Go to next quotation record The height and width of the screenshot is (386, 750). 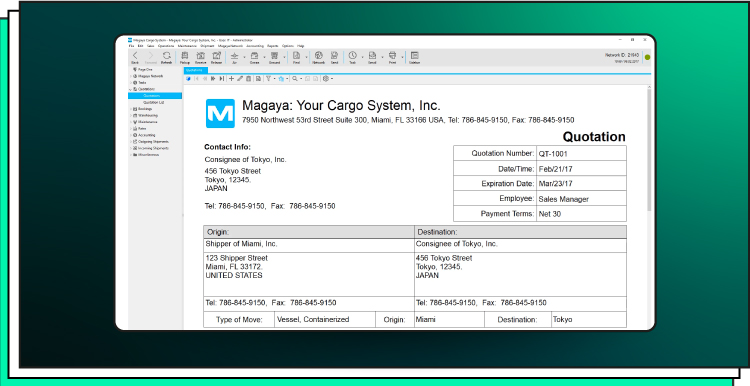pyautogui.click(x=213, y=79)
